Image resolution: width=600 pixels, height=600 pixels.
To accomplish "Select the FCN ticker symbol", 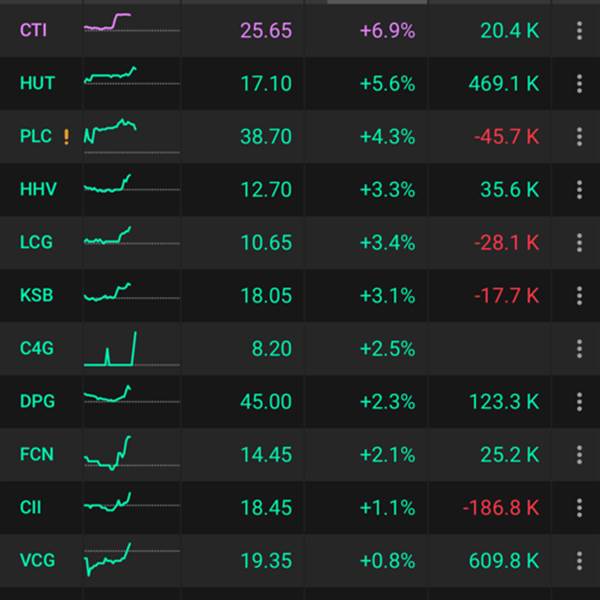I will [37, 455].
